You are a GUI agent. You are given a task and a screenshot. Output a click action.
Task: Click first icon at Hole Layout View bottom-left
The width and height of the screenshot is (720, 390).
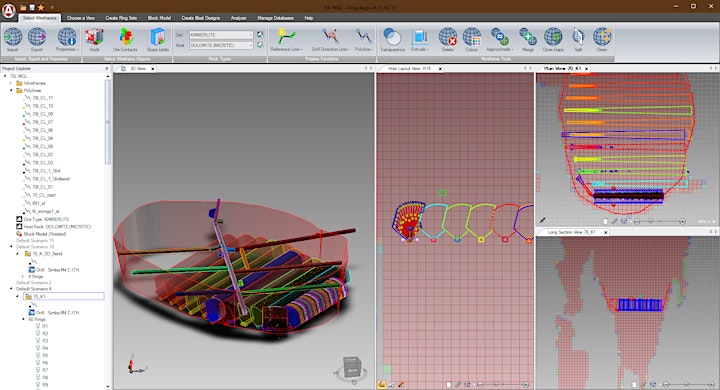[382, 384]
